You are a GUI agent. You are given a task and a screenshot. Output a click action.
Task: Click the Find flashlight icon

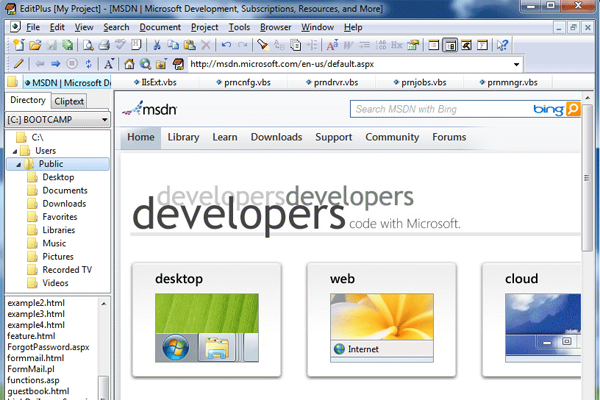(262, 45)
